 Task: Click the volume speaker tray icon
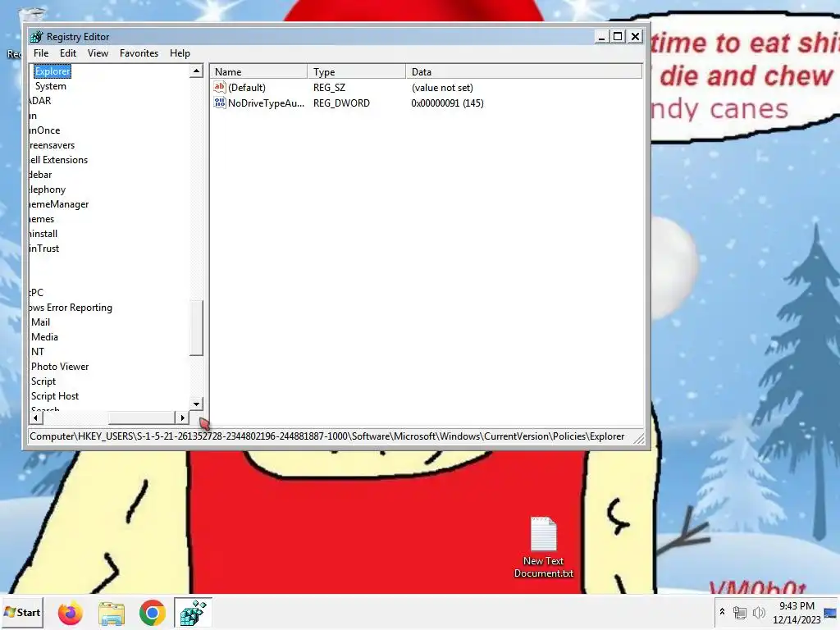click(x=759, y=612)
